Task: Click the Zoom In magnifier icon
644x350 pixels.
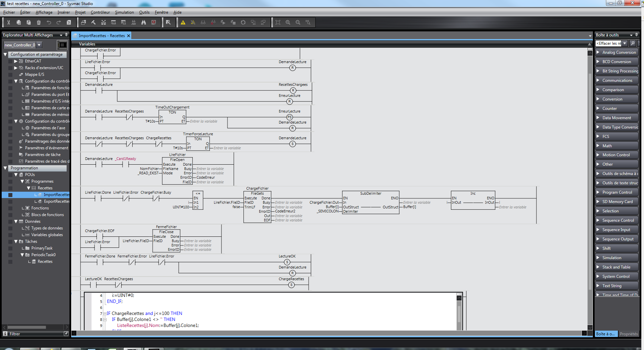Action: coord(288,22)
